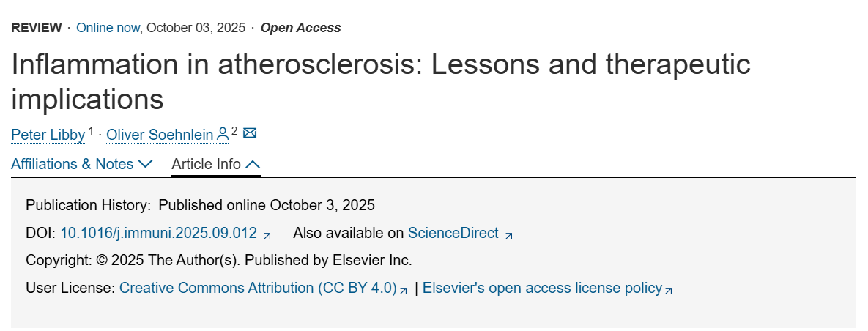Image resolution: width=868 pixels, height=331 pixels.
Task: Click the Online now link
Action: pos(108,28)
